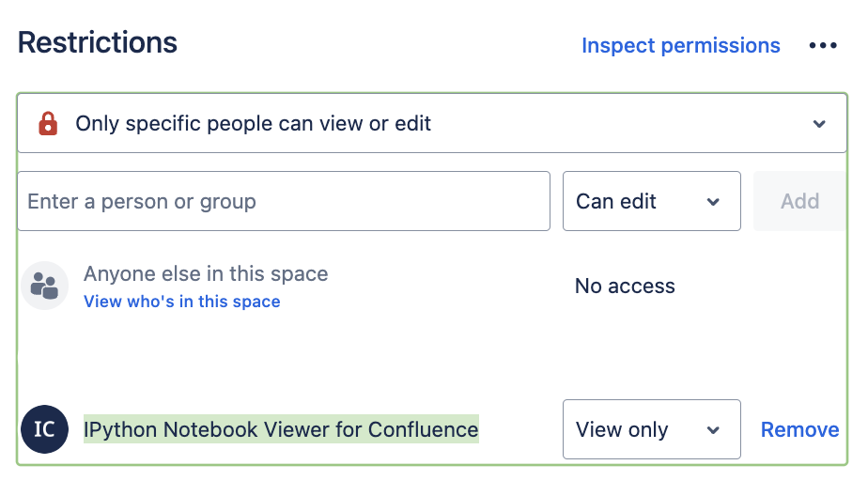Click the chevron beside Can edit
The height and width of the screenshot is (496, 868).
pos(712,202)
